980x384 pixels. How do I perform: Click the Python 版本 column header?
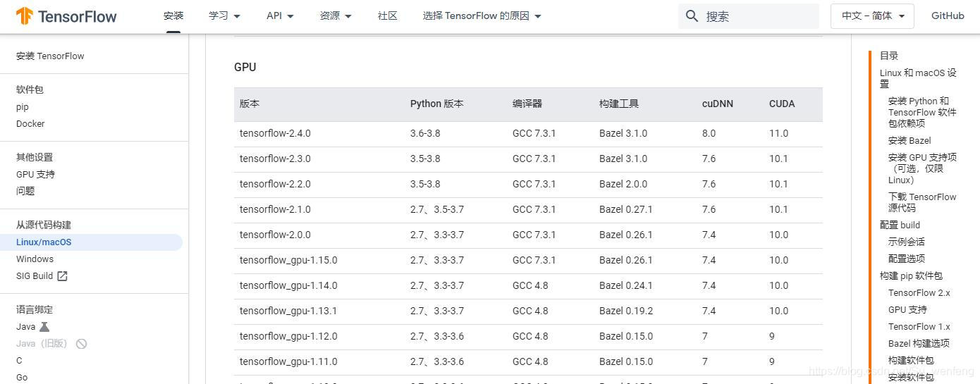point(437,104)
